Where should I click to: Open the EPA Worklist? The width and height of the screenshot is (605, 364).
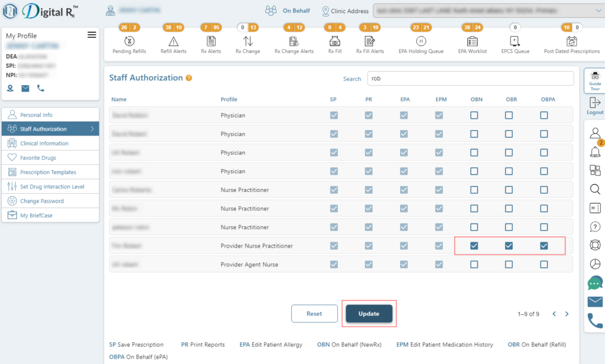tap(471, 43)
